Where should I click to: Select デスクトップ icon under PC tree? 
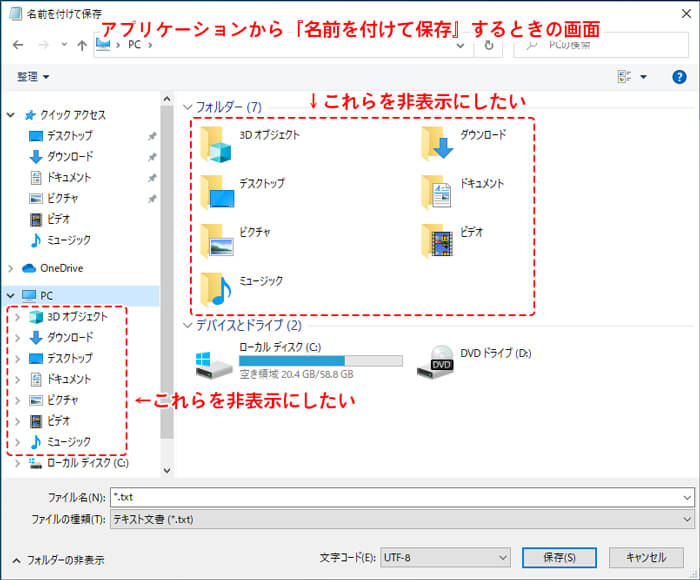(x=36, y=359)
